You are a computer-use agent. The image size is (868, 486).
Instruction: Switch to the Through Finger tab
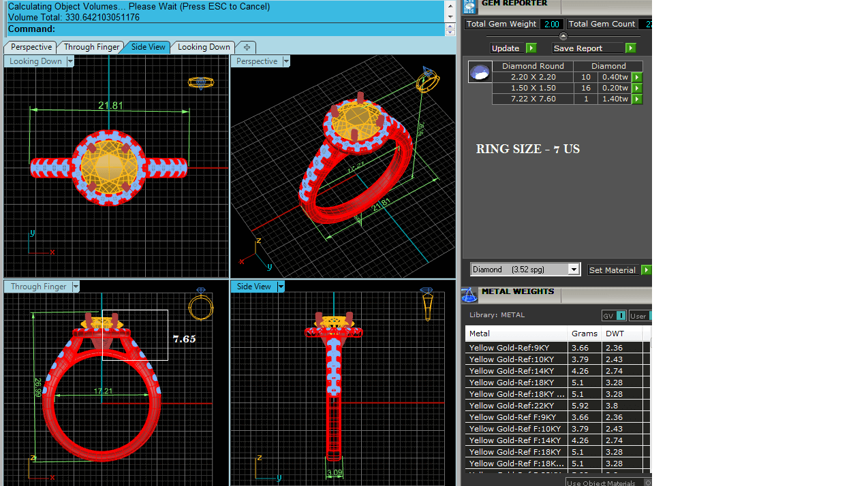91,47
